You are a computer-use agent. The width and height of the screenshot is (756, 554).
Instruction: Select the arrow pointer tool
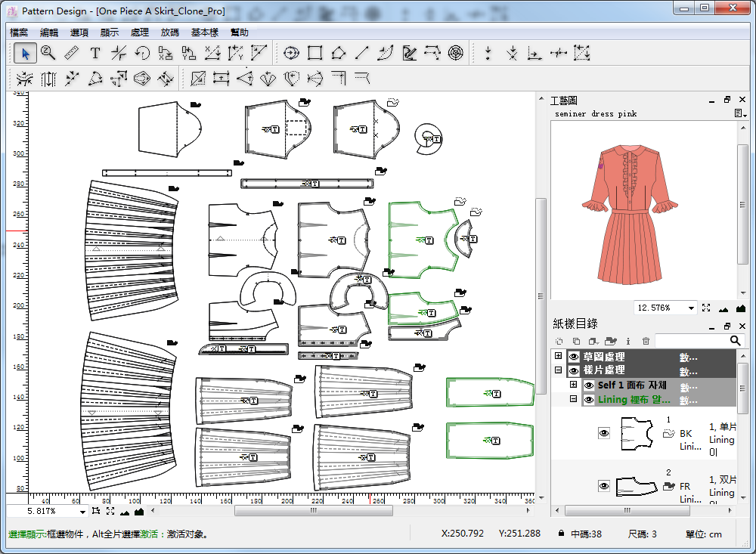(x=26, y=53)
